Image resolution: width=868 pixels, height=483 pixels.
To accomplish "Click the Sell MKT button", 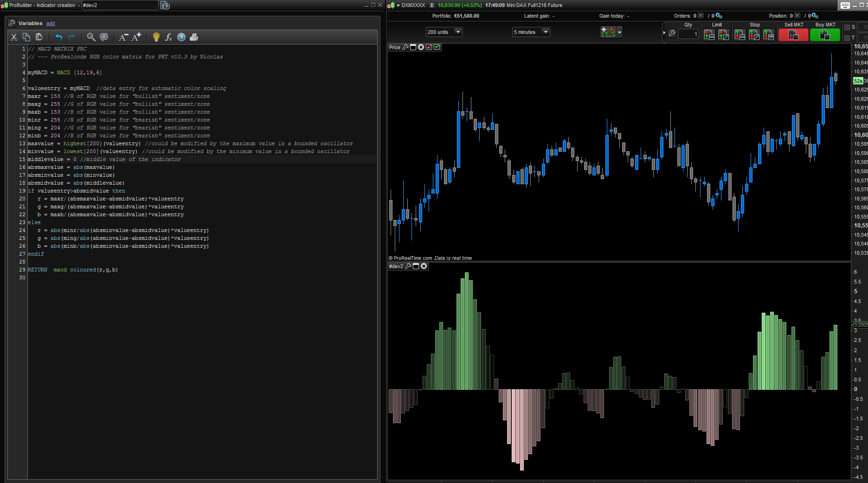I will [793, 35].
